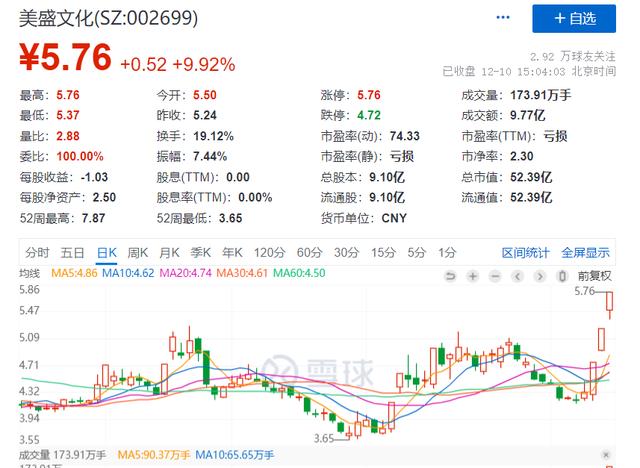Open the three-dot more options menu

[x=503, y=18]
